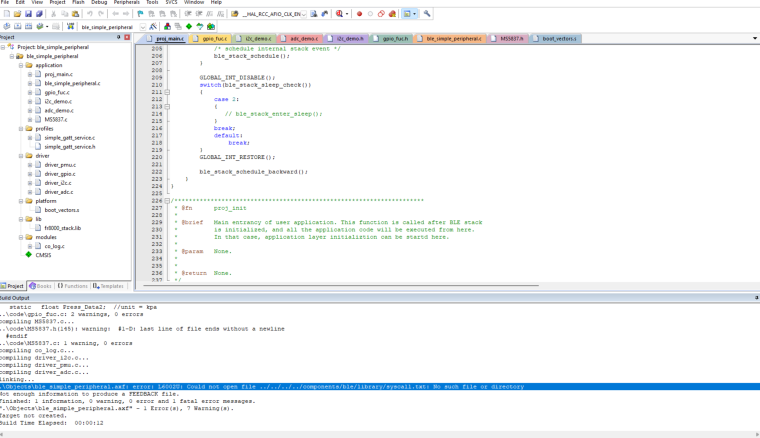Click the New file toolbar icon
The image size is (760, 438).
click(6, 14)
